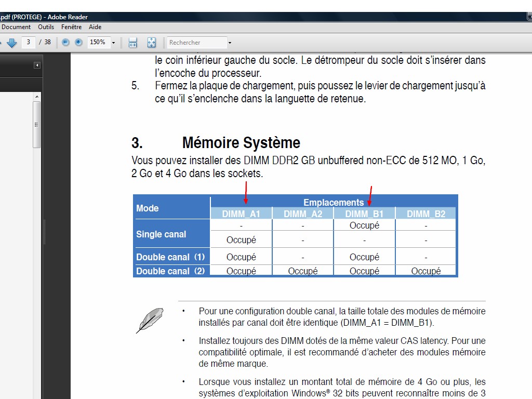
Task: Click the Rechercher search field
Action: [197, 43]
